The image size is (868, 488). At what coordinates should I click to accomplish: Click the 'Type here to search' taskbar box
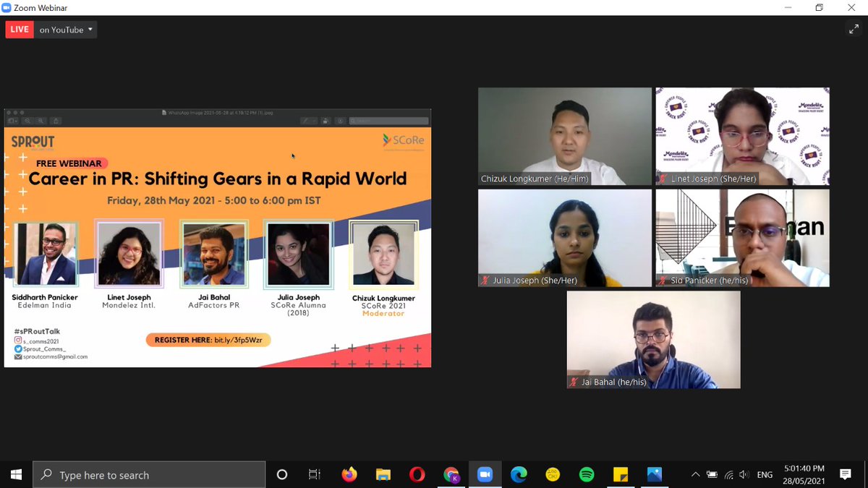(149, 475)
